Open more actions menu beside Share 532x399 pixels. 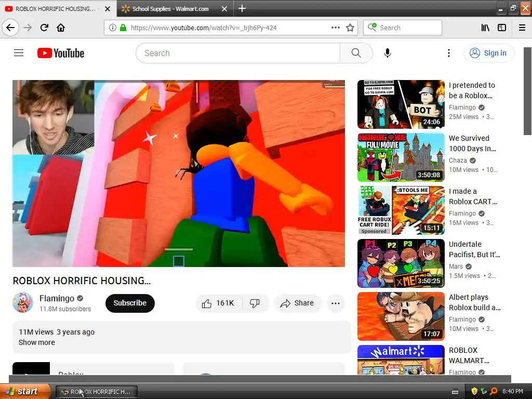(x=336, y=303)
